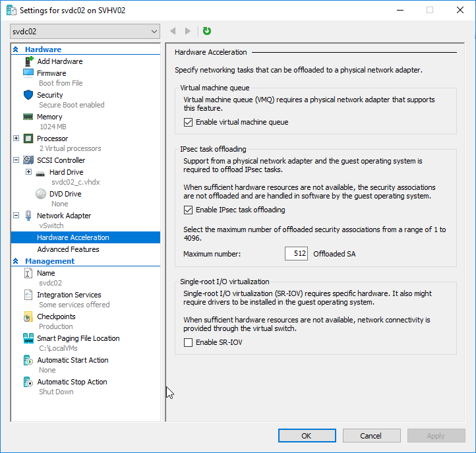
Task: Click the Forward arrow in toolbar
Action: click(188, 31)
